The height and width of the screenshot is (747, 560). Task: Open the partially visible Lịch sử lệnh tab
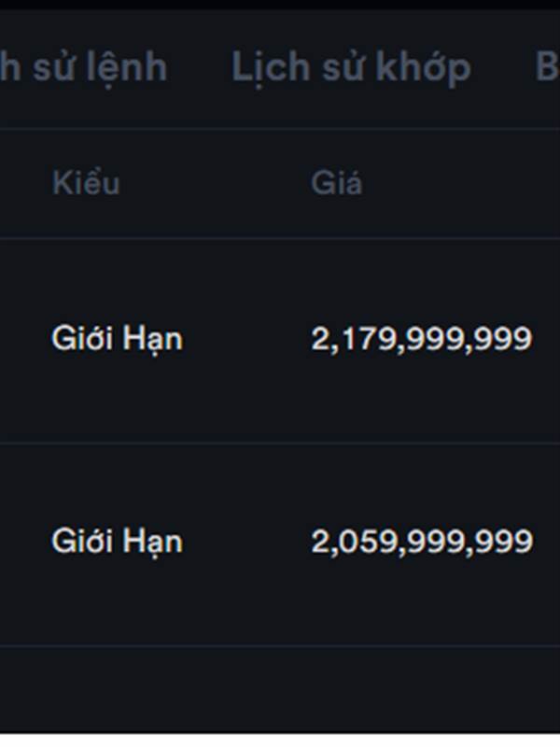tap(84, 67)
